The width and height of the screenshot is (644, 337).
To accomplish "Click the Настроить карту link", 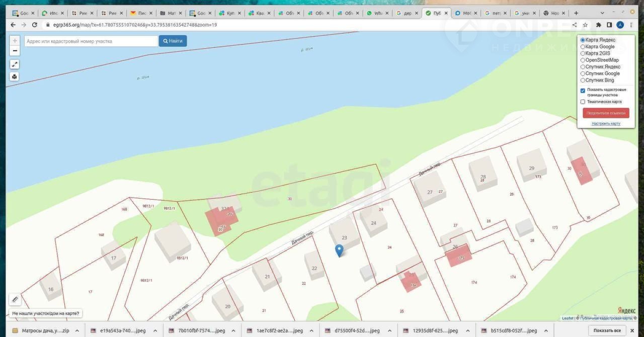I will 606,123.
